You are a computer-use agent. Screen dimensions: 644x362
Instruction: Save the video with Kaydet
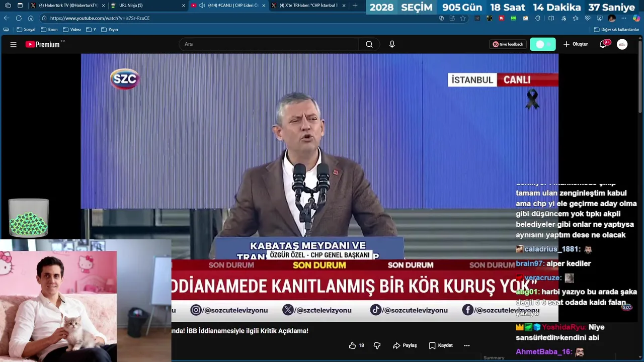[x=441, y=345]
